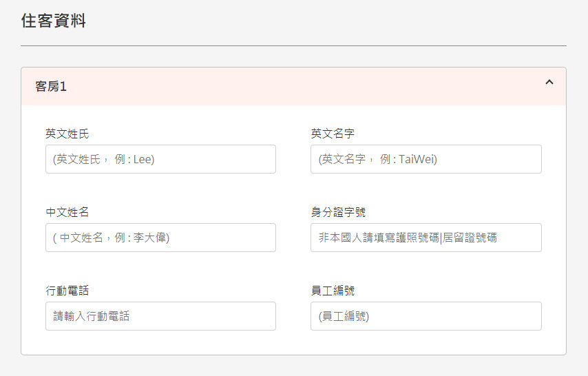Click the field showing placeholder 例 : Lee
The height and width of the screenshot is (376, 588).
[160, 159]
